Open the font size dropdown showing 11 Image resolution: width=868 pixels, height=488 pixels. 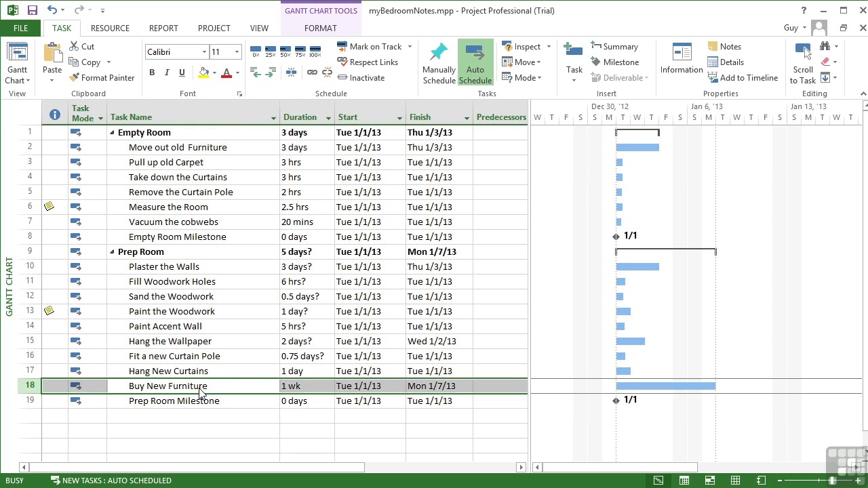pos(237,52)
